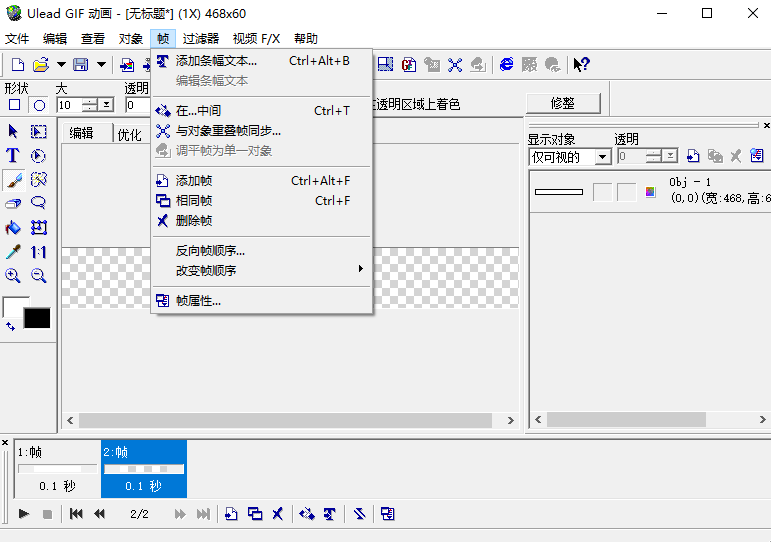Screen dimensions: 771x542
Task: Click the Save file toolbar icon
Action: (x=80, y=65)
